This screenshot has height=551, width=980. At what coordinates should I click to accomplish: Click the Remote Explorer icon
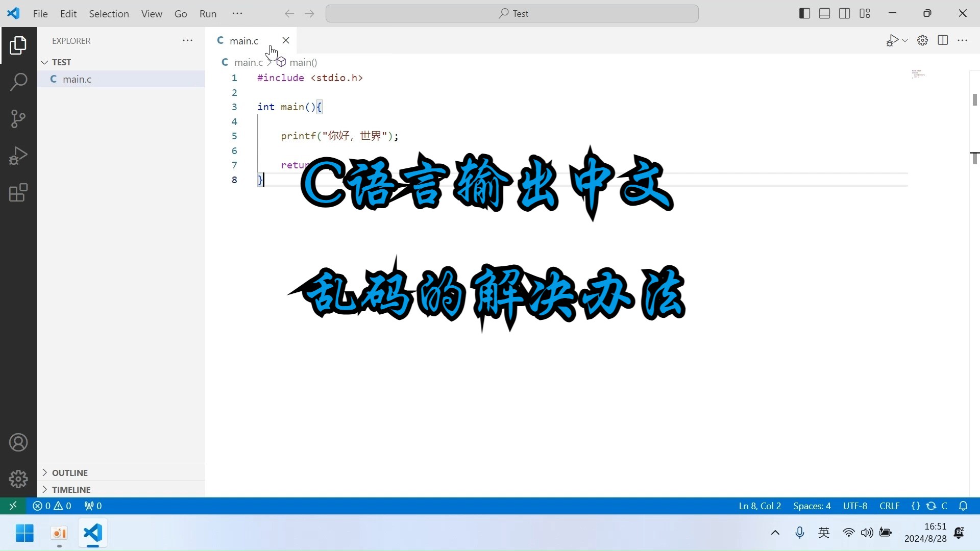pyautogui.click(x=12, y=505)
